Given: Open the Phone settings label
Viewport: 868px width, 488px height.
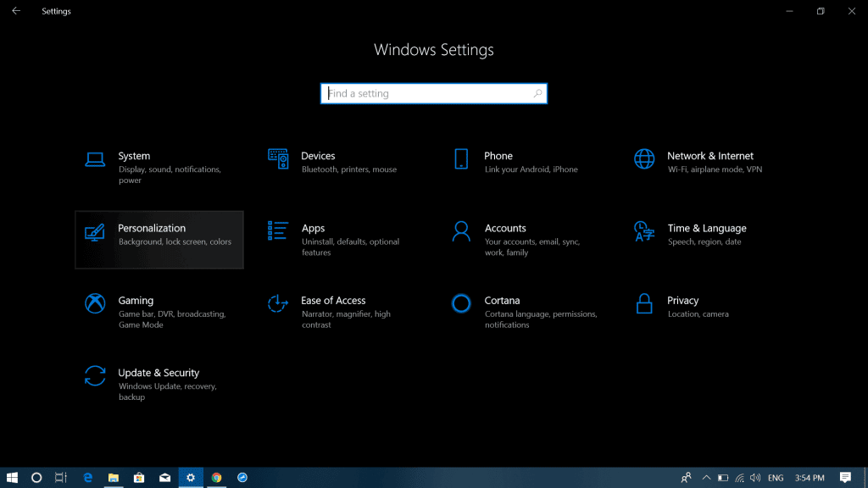Looking at the screenshot, I should coord(498,156).
